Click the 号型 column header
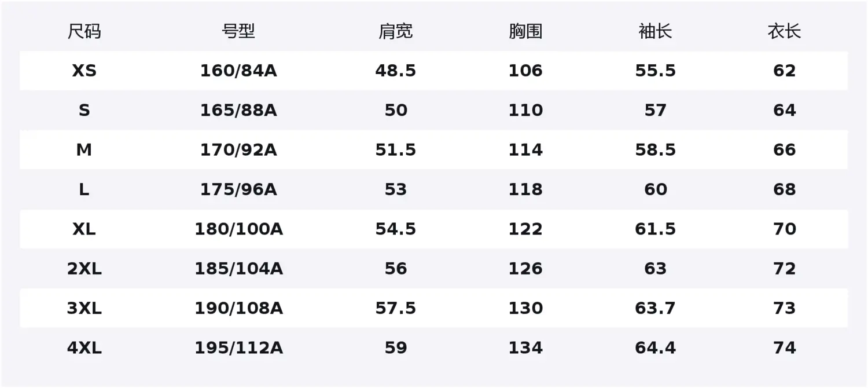 click(238, 31)
